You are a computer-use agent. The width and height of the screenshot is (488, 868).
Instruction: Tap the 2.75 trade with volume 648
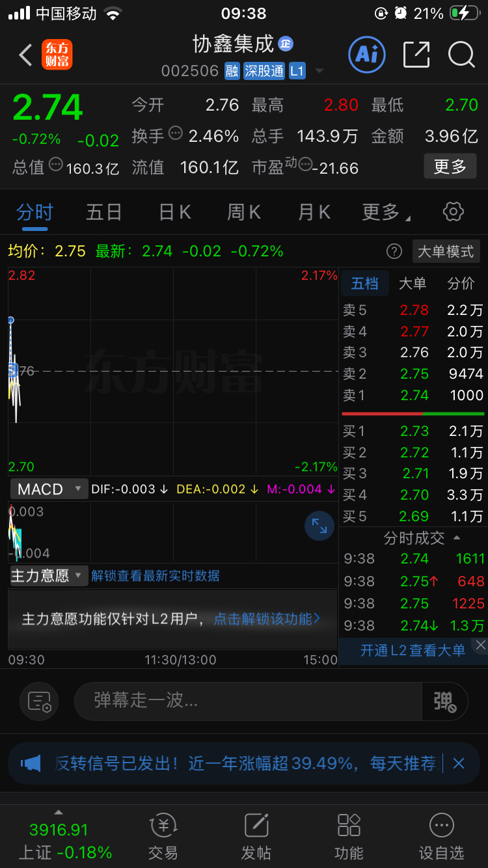point(414,581)
